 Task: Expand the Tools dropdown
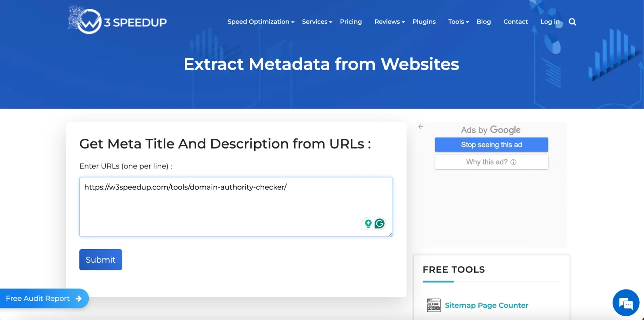point(456,21)
